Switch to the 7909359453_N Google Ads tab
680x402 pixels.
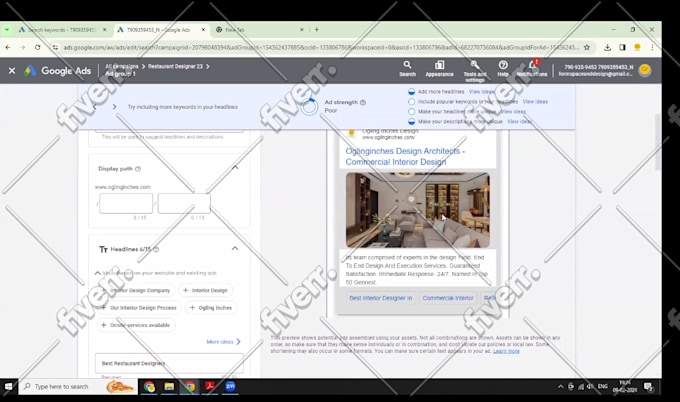[158, 30]
